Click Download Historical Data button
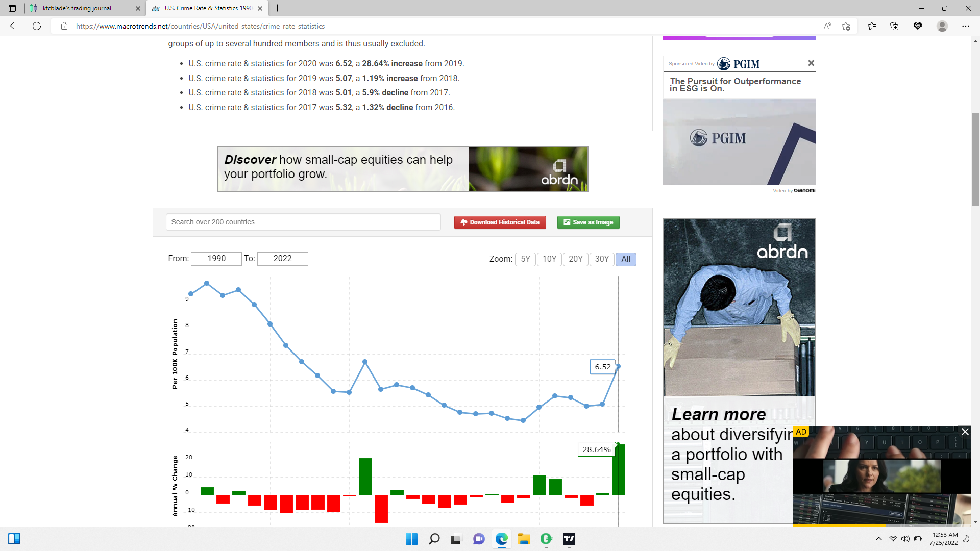Screen dimensions: 980x551 (500, 222)
